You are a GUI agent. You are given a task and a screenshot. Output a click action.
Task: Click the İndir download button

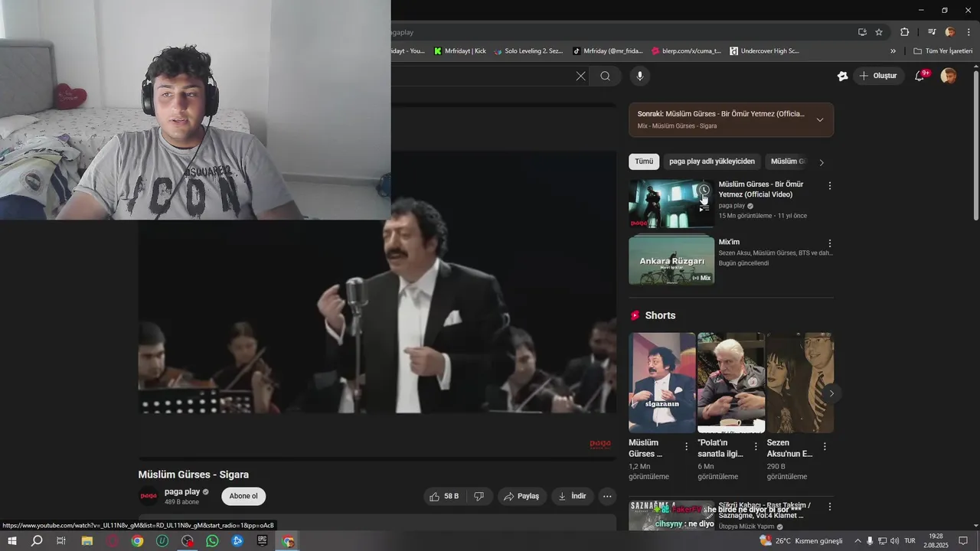[x=572, y=496]
